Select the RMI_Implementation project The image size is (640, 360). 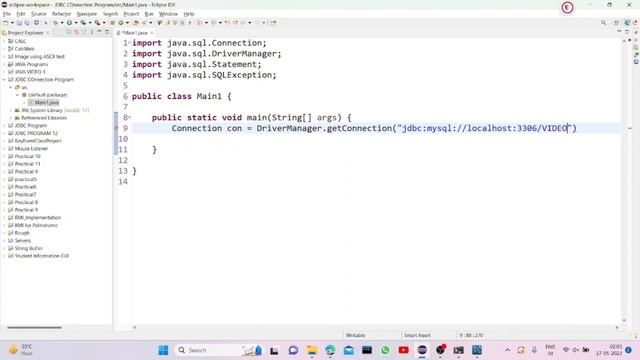pyautogui.click(x=38, y=218)
